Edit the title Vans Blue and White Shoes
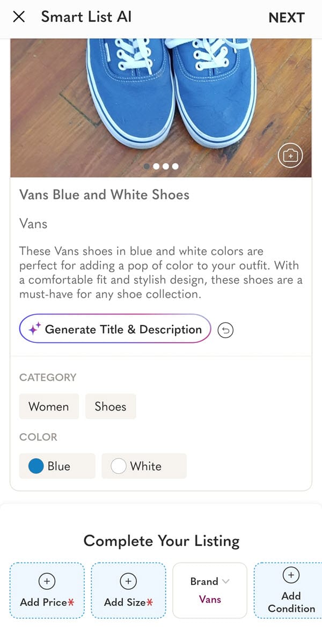Screen dimensions: 322x644 coord(104,194)
